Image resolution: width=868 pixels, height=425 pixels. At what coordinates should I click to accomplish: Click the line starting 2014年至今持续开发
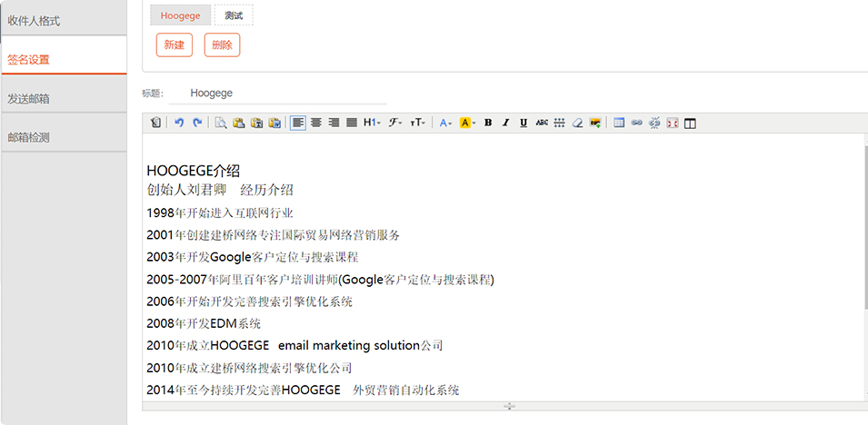[x=303, y=390]
